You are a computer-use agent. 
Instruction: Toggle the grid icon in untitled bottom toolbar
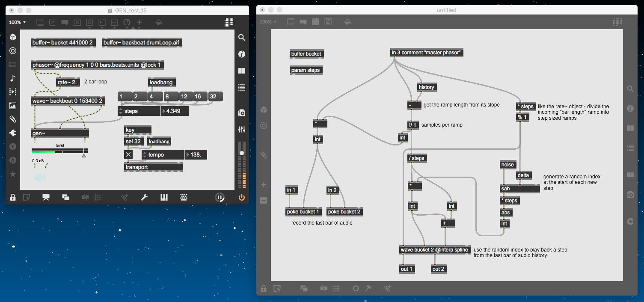pos(337,288)
